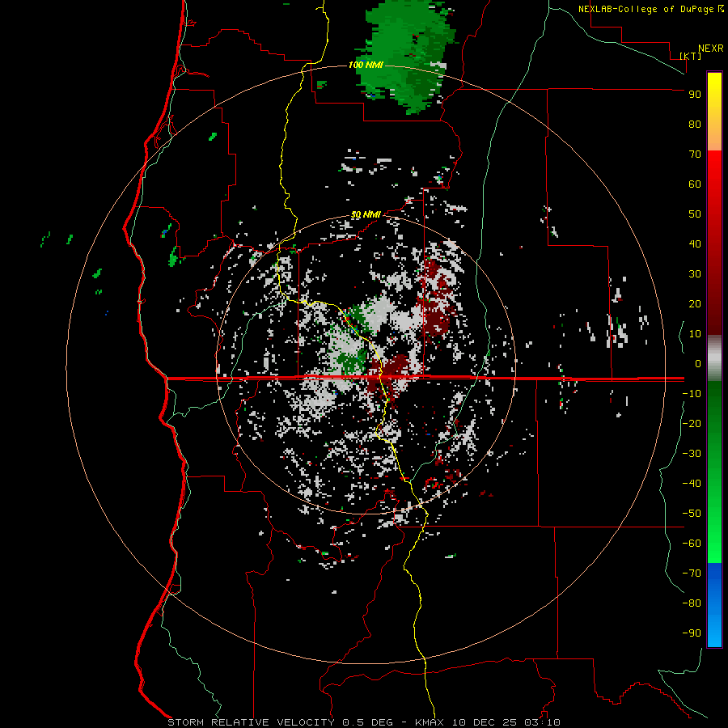Click the 10 value on velocity scale
Viewport: 728px width, 728px height.
695,334
